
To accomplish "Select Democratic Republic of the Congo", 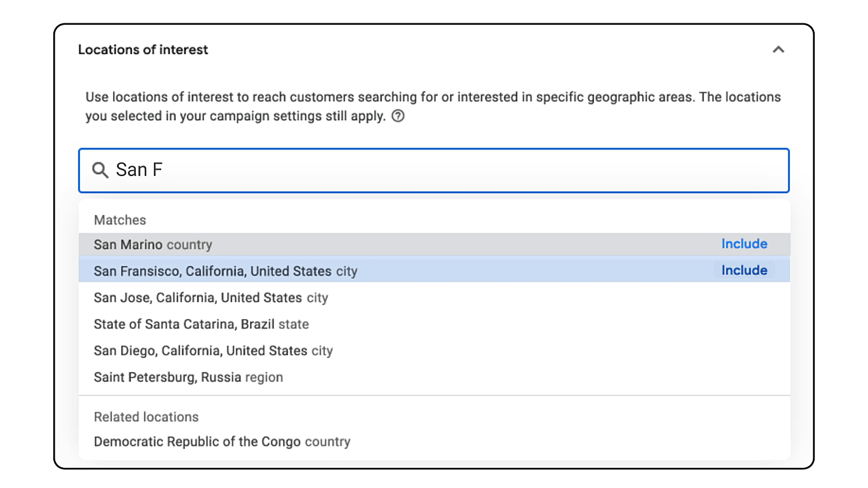I will (434, 442).
